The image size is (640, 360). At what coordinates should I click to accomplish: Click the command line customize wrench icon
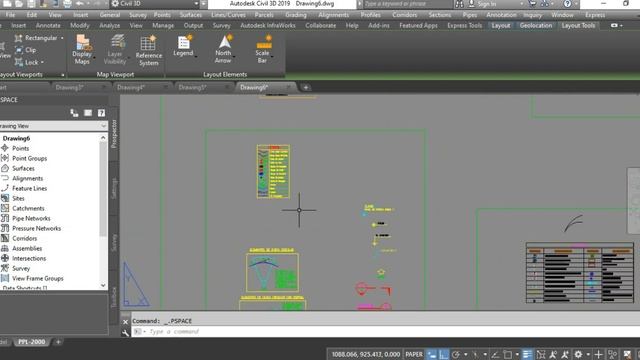coord(125,333)
